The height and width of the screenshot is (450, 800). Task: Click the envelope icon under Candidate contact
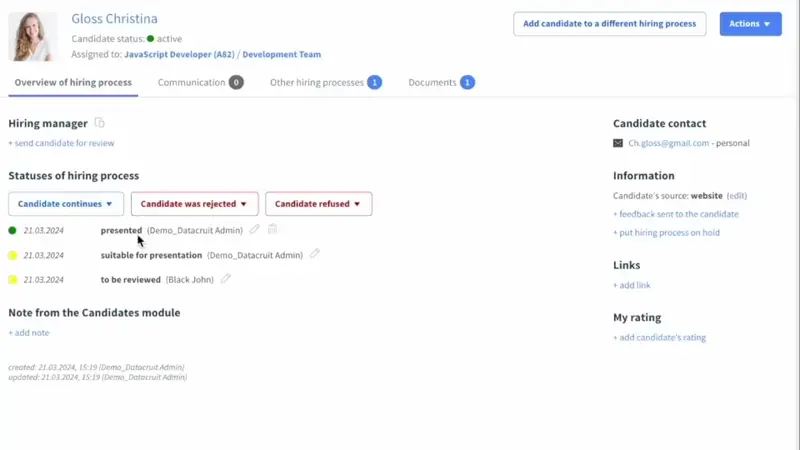coord(618,143)
